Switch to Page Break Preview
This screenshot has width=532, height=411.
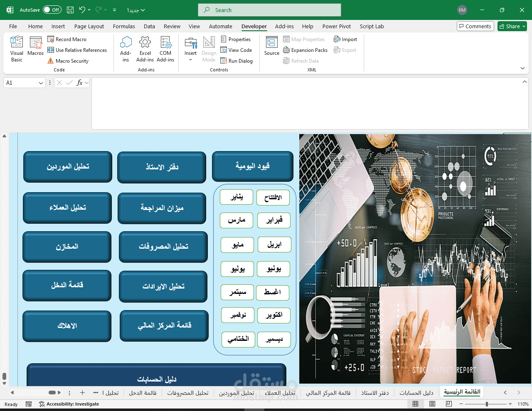click(x=449, y=404)
